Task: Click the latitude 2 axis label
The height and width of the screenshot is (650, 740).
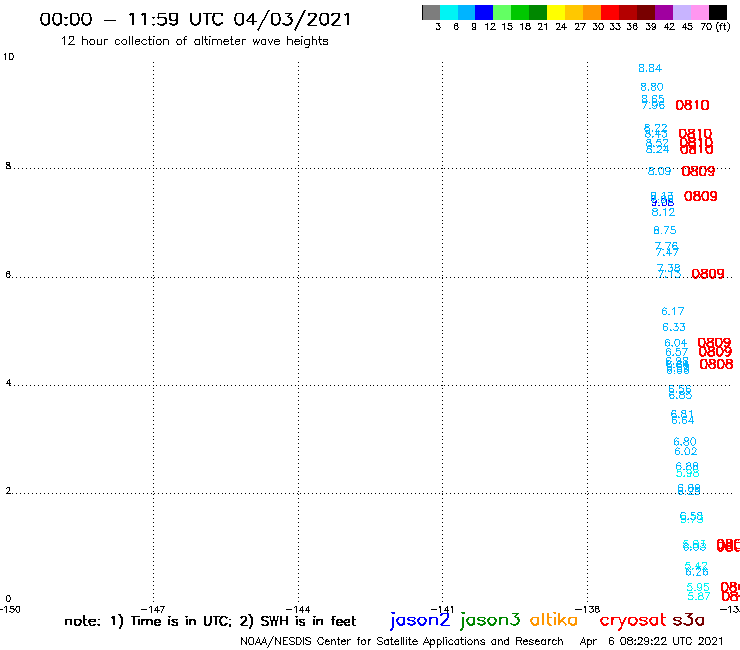Action: tap(8, 491)
